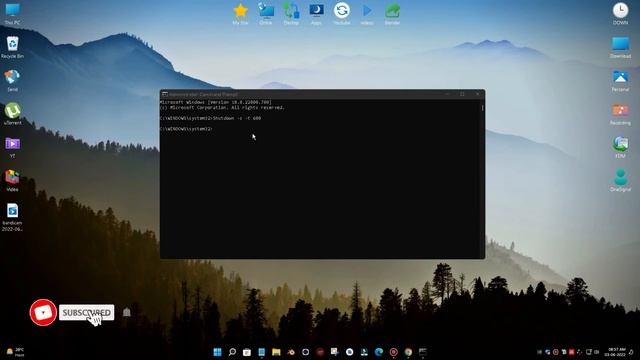This screenshot has height=360, width=640.
Task: Select the My Star yellow star icon
Action: pyautogui.click(x=240, y=13)
